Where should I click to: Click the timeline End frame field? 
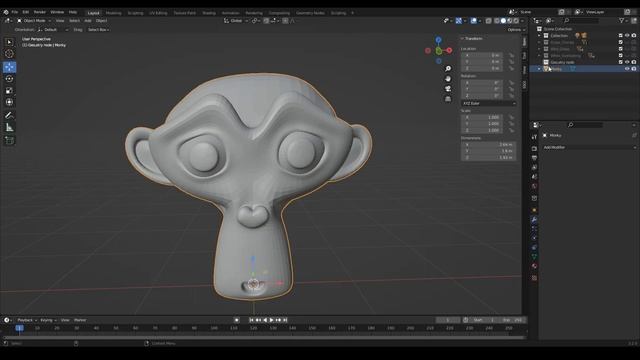click(x=512, y=320)
